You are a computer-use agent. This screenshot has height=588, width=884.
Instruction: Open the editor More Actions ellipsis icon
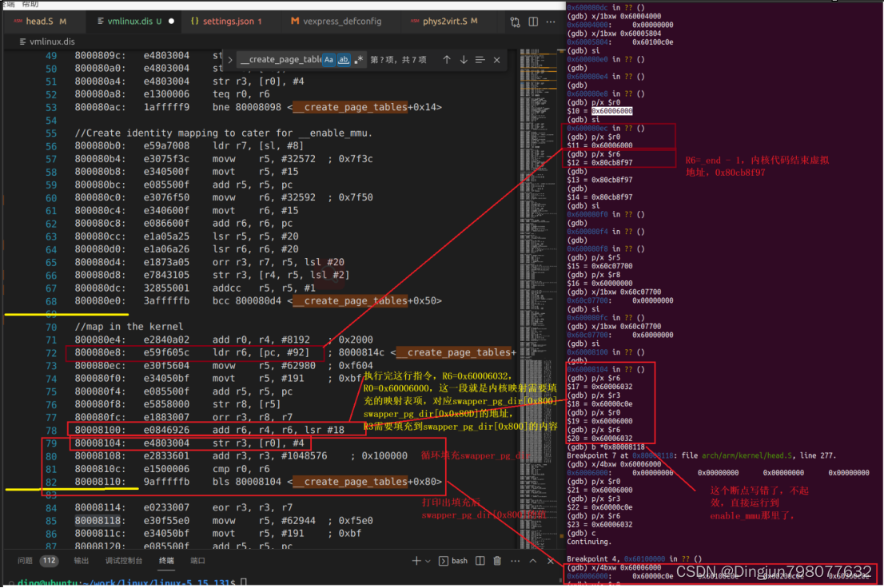(x=551, y=22)
